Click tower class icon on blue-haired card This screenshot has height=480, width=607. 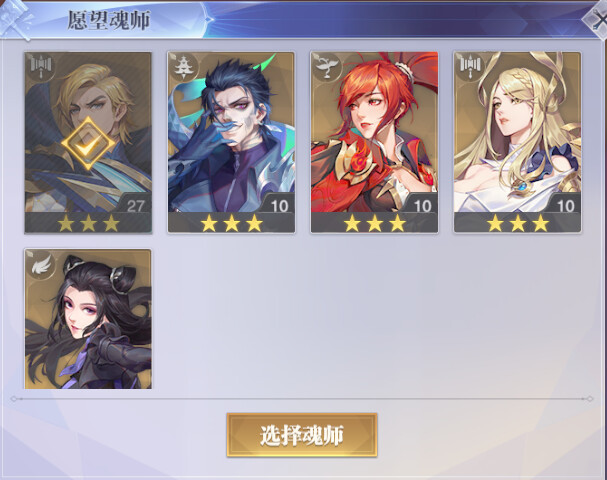183,65
